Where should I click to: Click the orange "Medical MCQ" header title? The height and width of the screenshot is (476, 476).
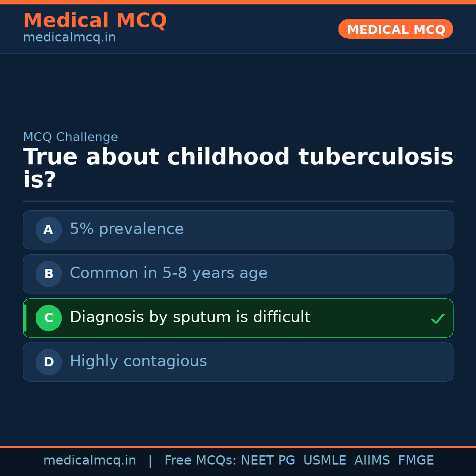[x=95, y=21]
